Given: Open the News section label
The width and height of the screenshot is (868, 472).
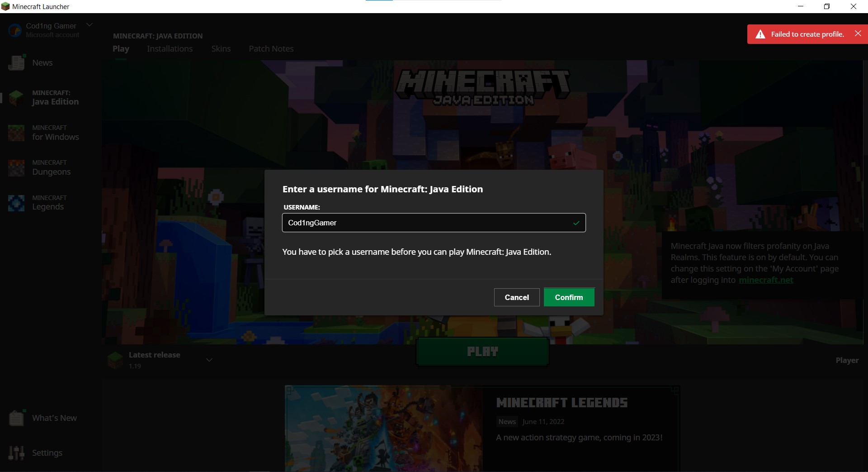Looking at the screenshot, I should pos(42,63).
